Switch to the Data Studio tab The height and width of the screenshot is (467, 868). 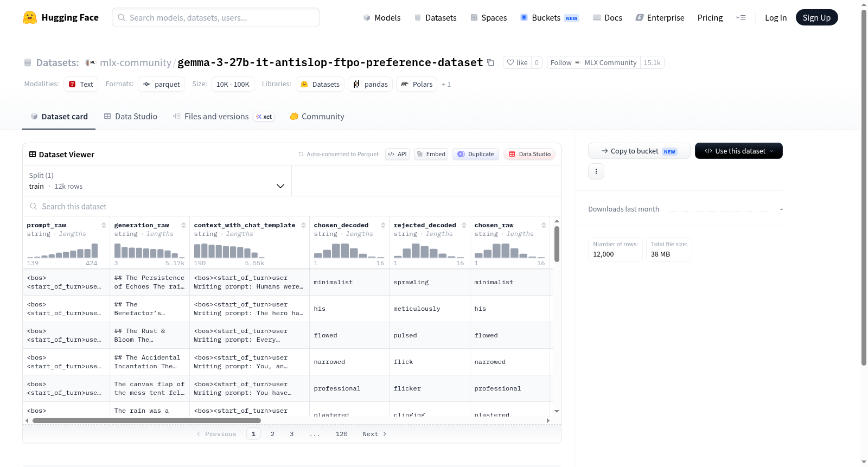click(131, 116)
